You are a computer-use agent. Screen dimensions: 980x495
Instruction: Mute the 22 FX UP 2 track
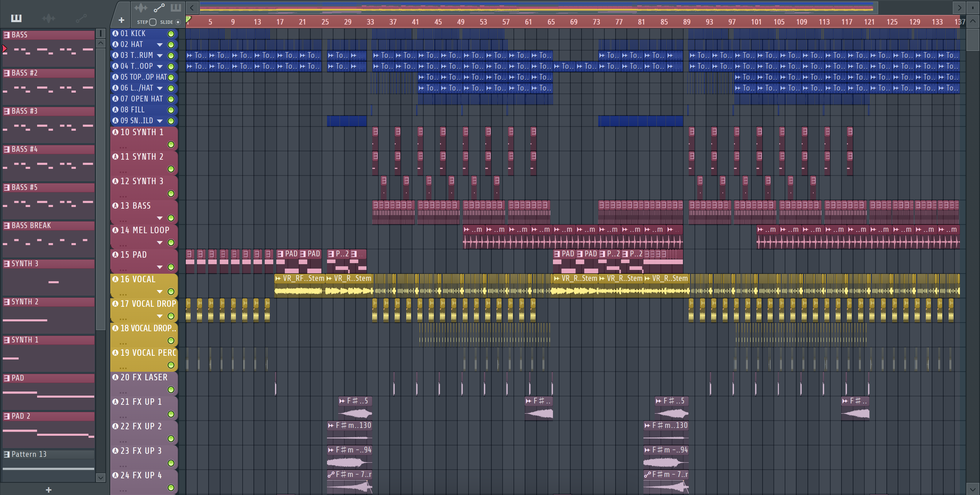click(171, 438)
